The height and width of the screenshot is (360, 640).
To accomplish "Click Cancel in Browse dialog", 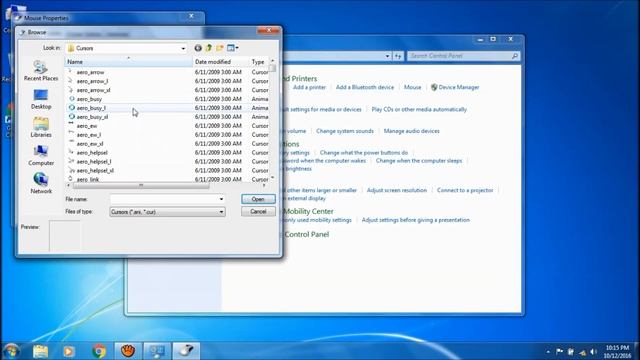I will point(258,211).
